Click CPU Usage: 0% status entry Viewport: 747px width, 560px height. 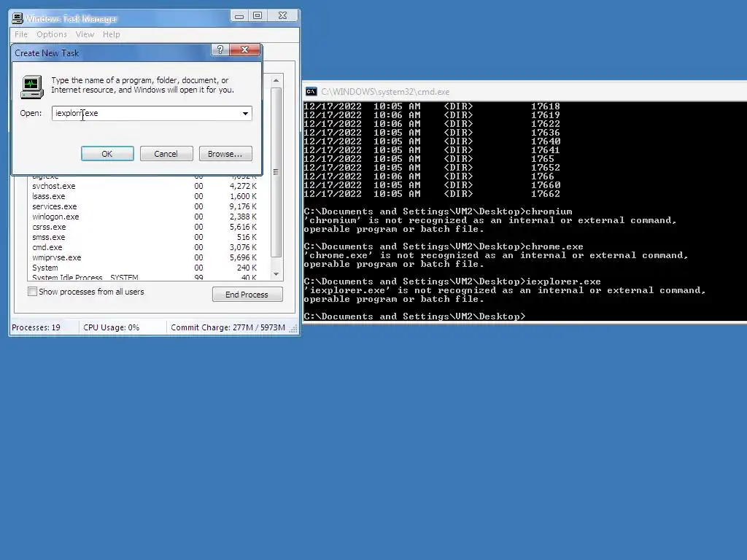[112, 327]
